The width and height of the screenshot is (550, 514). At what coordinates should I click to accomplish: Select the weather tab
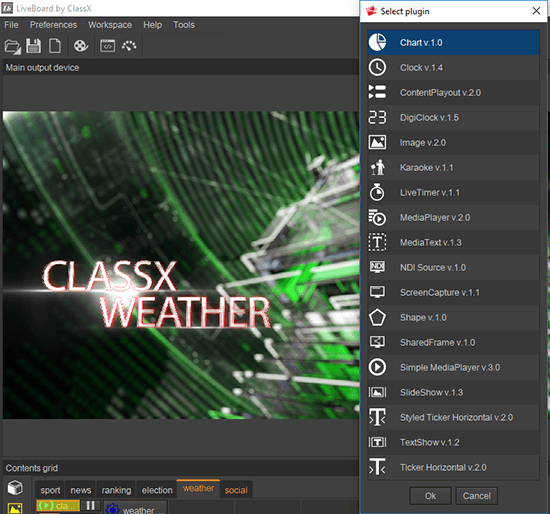tap(198, 488)
